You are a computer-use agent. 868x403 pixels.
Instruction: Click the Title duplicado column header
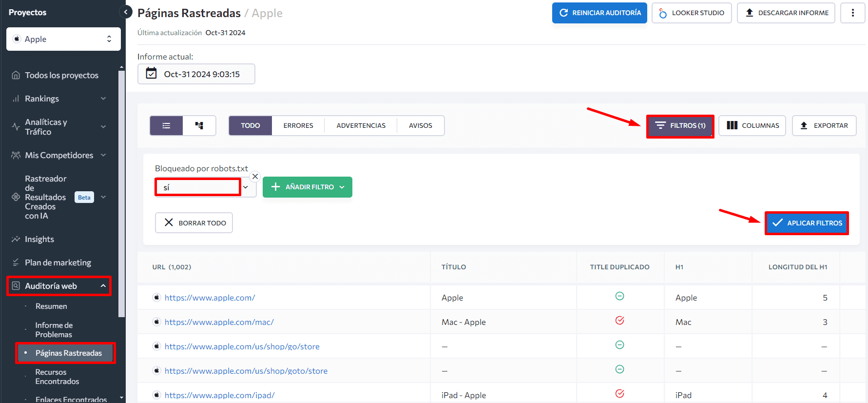(620, 267)
